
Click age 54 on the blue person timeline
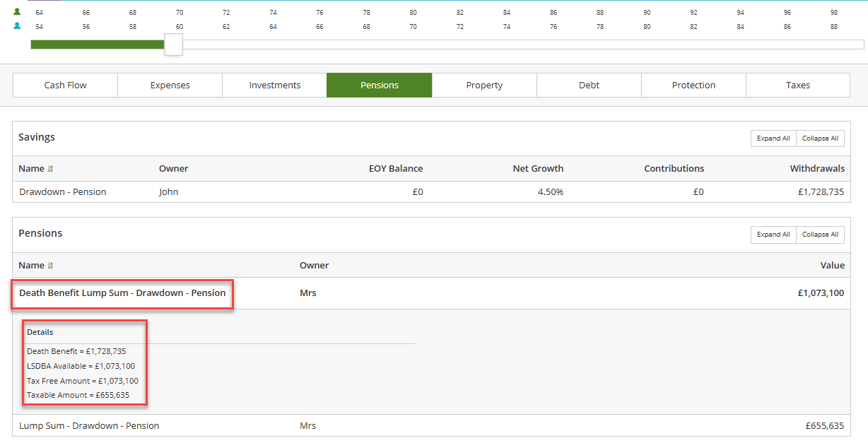coord(40,27)
